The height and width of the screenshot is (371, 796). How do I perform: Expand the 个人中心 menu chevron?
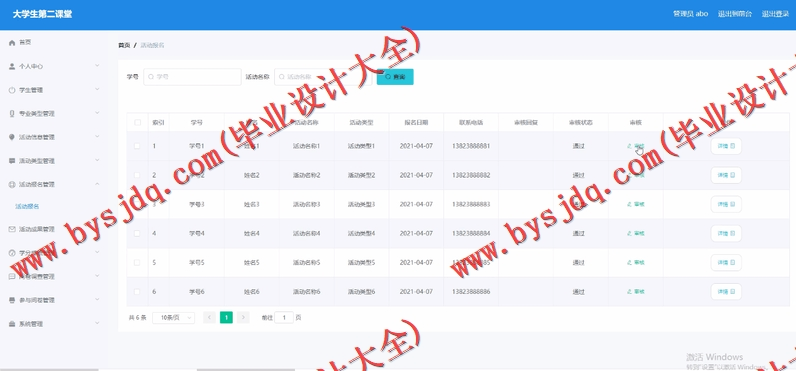point(97,66)
